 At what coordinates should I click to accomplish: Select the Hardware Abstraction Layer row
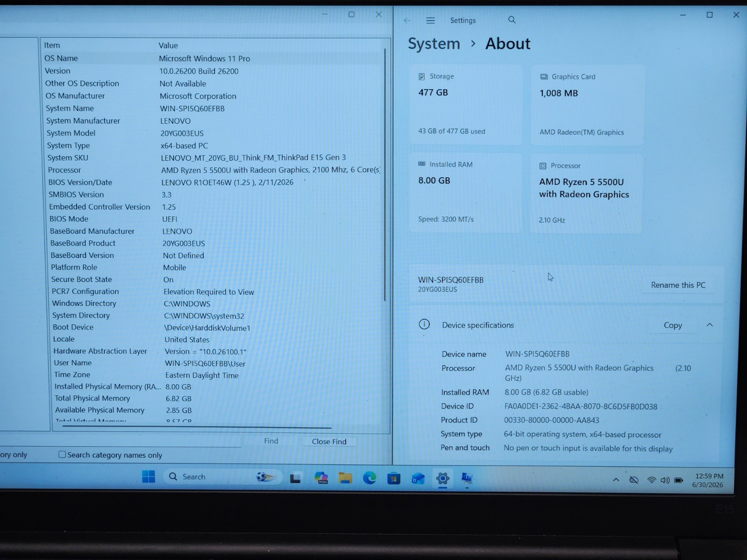[217, 351]
